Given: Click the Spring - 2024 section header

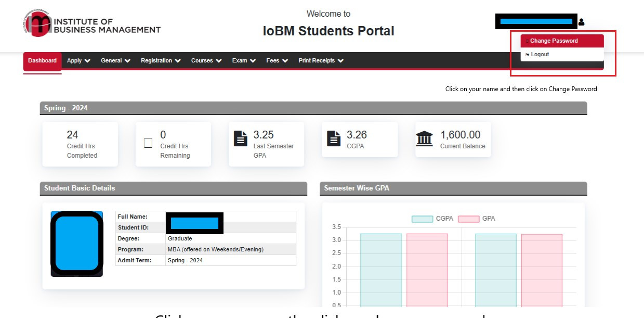Looking at the screenshot, I should (x=313, y=108).
